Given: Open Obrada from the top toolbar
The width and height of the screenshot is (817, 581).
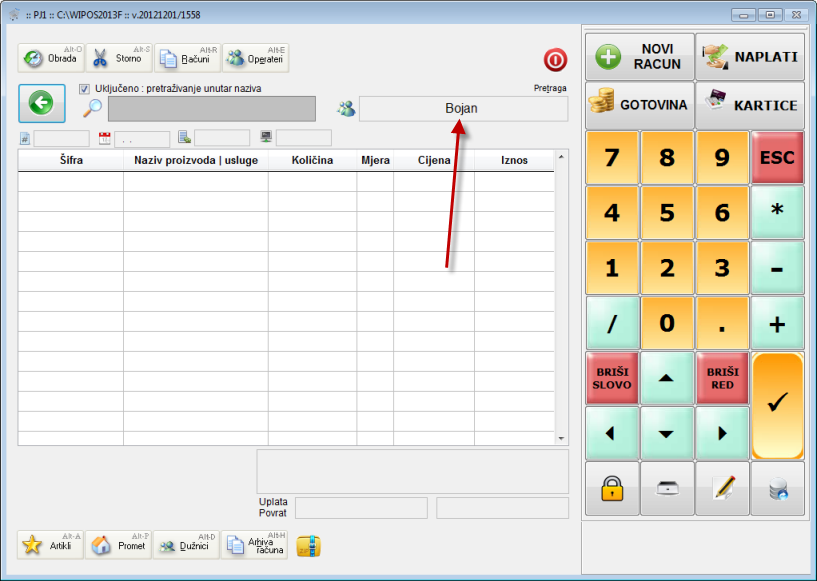Looking at the screenshot, I should [50, 58].
